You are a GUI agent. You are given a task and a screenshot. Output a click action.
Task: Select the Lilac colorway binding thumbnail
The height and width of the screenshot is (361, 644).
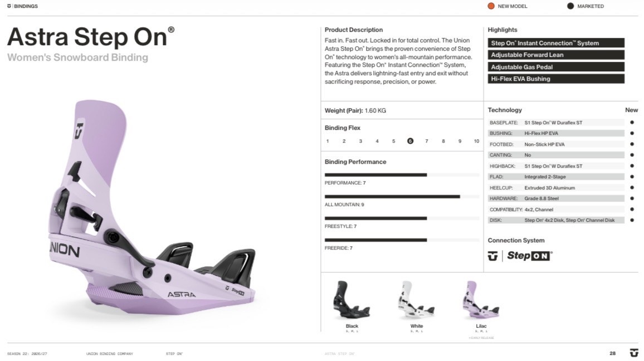(x=481, y=301)
